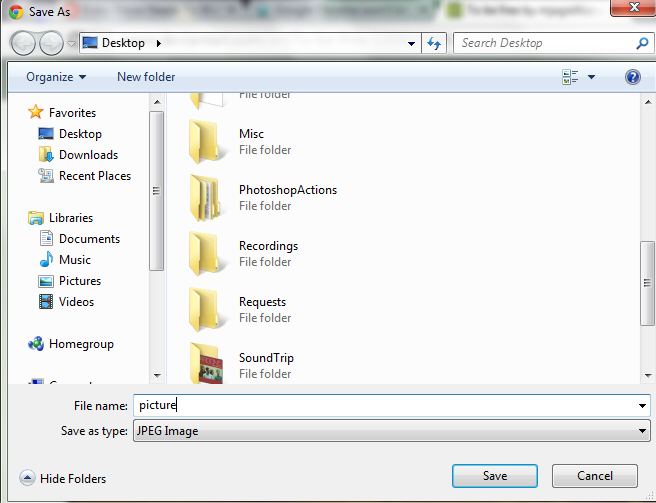
Task: Click the navigation pane scrollbar thumb
Action: point(156,191)
